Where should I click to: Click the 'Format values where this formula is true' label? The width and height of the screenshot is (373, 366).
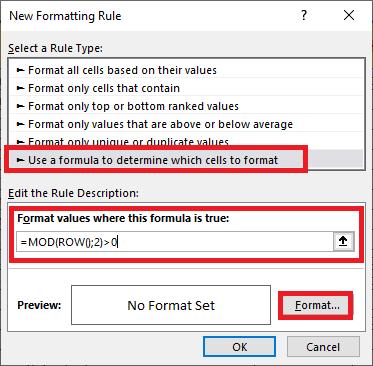point(123,218)
